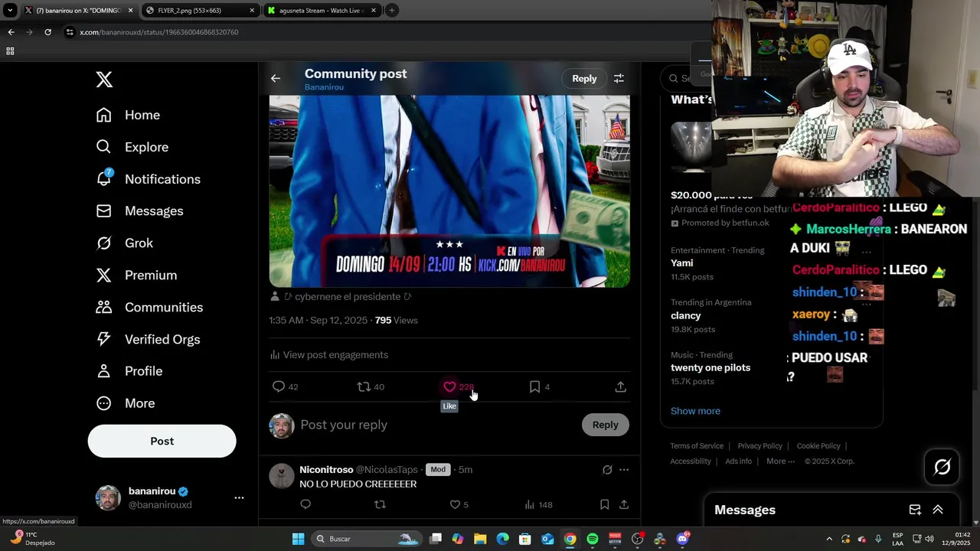Click the Grok icon on Niconitroso's reply

(607, 470)
